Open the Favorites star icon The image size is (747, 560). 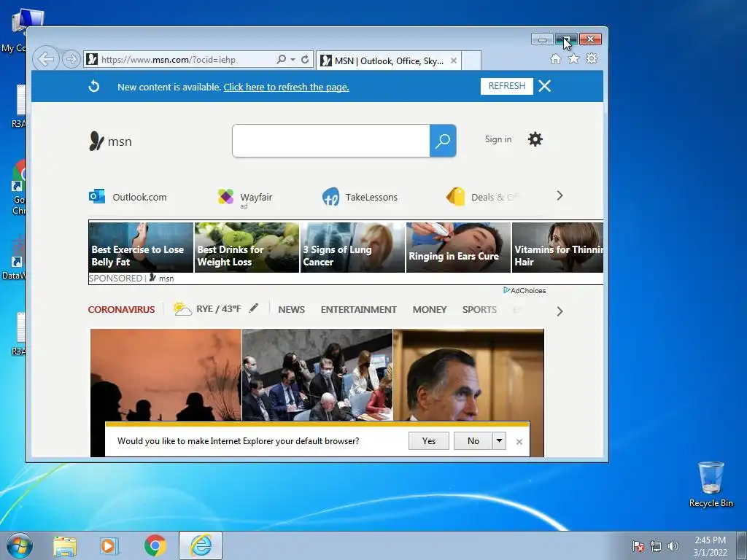(x=573, y=58)
